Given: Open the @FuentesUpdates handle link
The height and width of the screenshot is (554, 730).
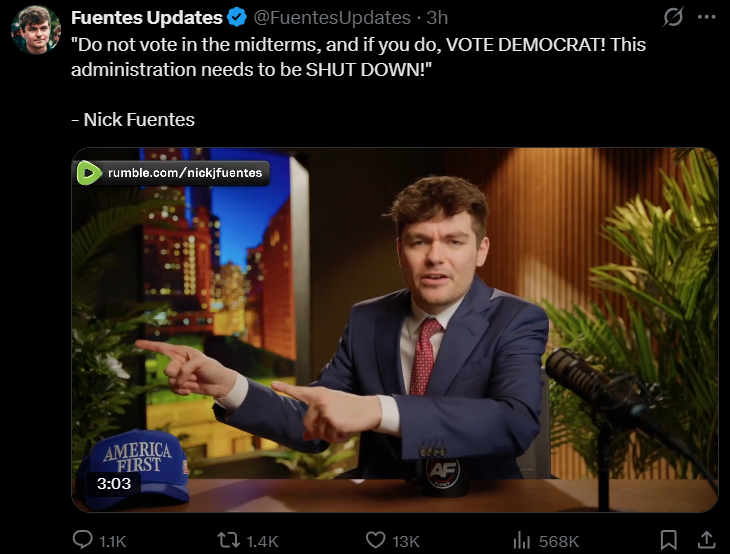Looking at the screenshot, I should pos(332,18).
